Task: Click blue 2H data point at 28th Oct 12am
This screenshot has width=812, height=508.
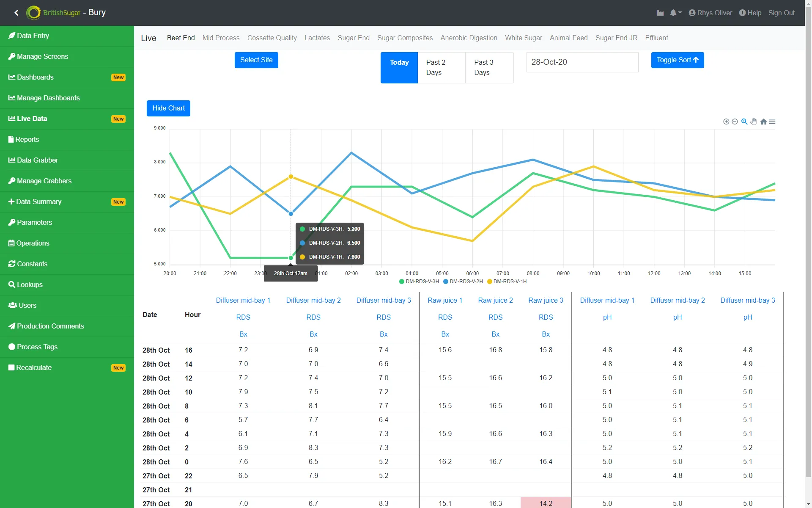Action: 291,214
